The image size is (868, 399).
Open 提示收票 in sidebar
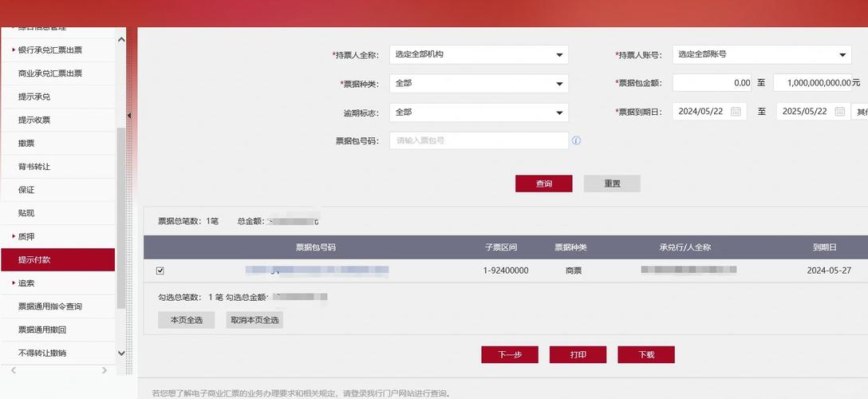34,120
